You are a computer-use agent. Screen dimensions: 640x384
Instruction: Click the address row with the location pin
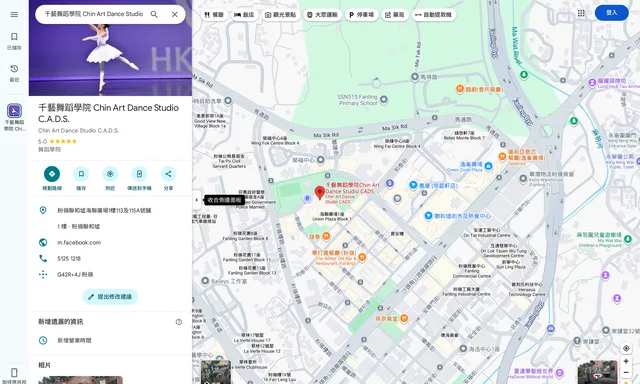pos(110,211)
